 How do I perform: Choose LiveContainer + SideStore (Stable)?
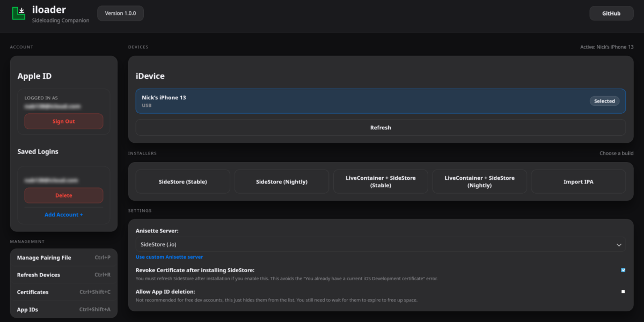click(380, 181)
